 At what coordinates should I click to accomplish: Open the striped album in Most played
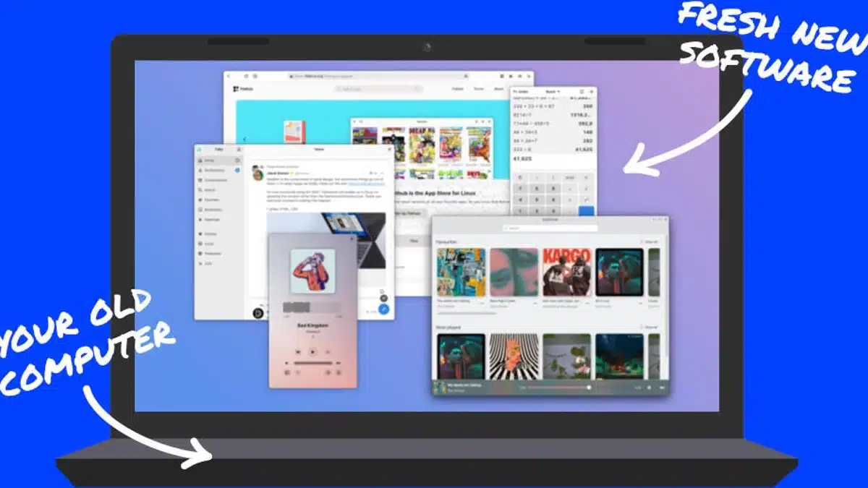pos(514,356)
